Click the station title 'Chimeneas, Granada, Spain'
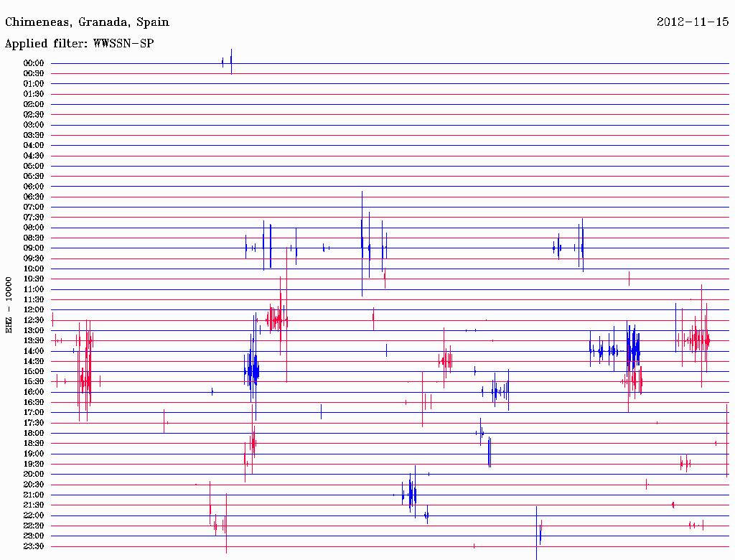Image resolution: width=735 pixels, height=560 pixels. (87, 22)
